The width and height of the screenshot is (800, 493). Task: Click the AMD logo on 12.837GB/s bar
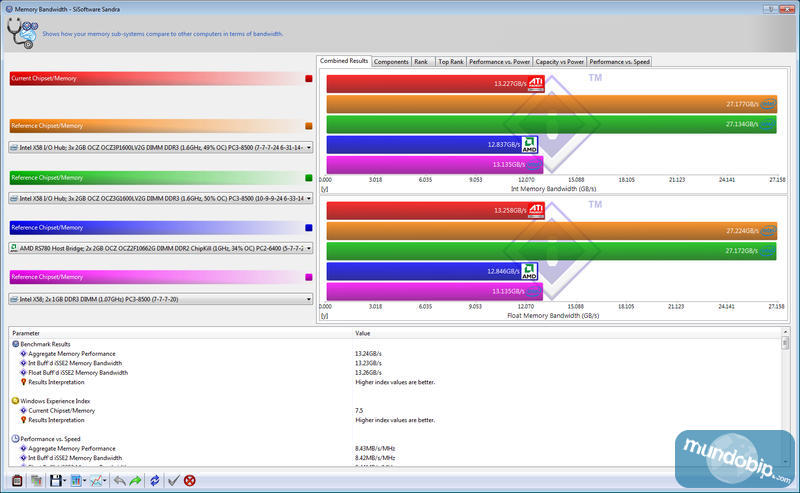529,144
